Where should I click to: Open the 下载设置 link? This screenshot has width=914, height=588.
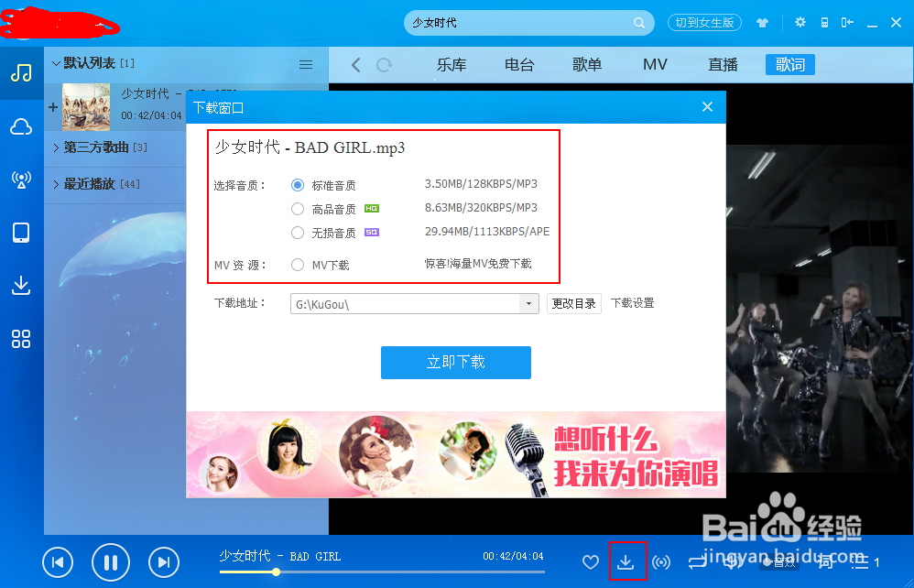(633, 303)
